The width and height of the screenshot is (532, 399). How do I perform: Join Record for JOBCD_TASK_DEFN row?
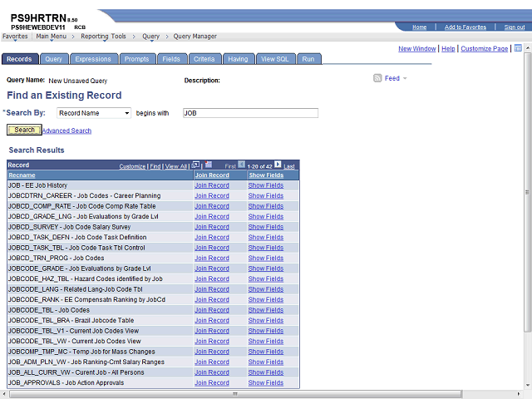coord(212,238)
